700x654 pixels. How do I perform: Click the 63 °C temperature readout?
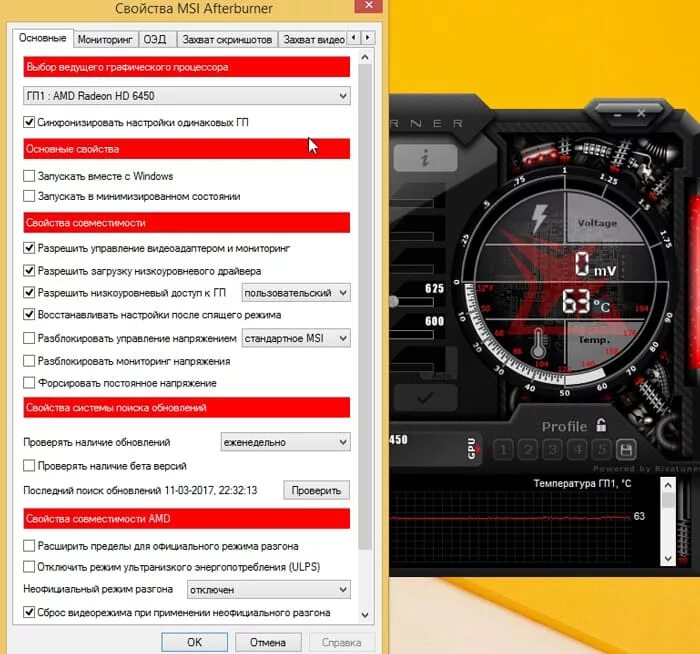click(585, 301)
